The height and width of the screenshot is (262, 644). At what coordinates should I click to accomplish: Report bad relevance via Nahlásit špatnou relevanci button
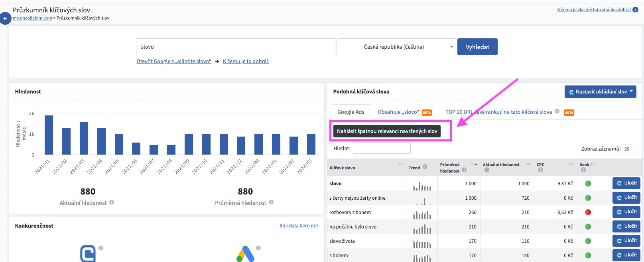pos(387,131)
